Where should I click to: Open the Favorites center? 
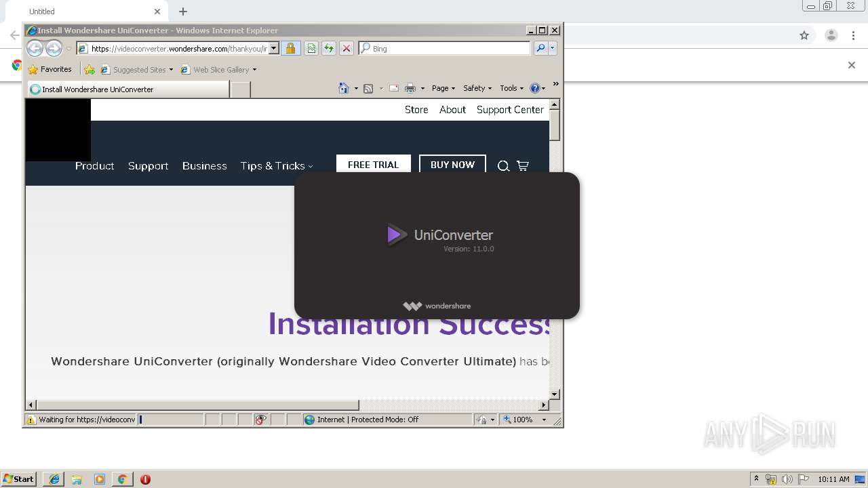click(50, 69)
